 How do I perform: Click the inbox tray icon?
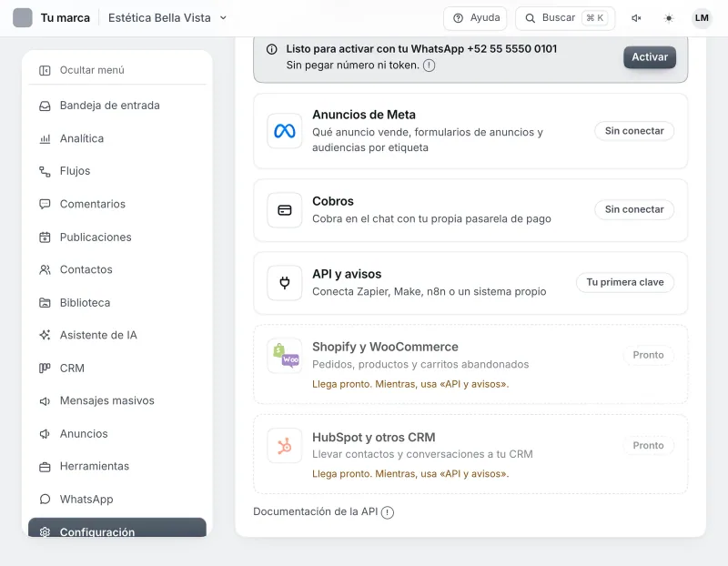(45, 106)
